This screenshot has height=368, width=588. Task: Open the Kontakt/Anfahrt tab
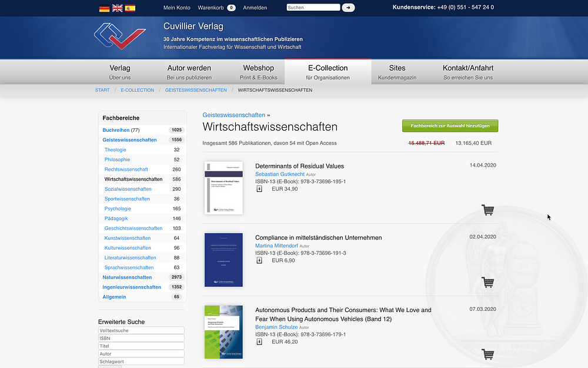click(x=468, y=72)
